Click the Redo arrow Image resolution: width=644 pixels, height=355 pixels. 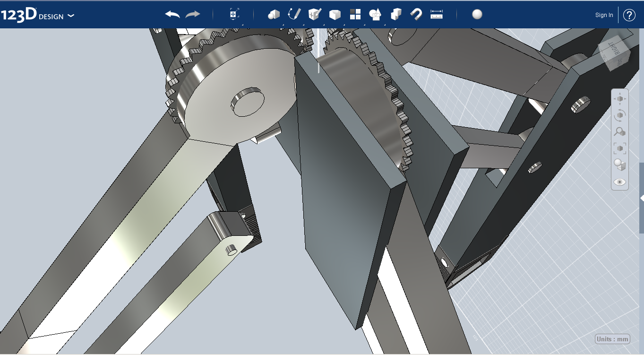point(193,15)
